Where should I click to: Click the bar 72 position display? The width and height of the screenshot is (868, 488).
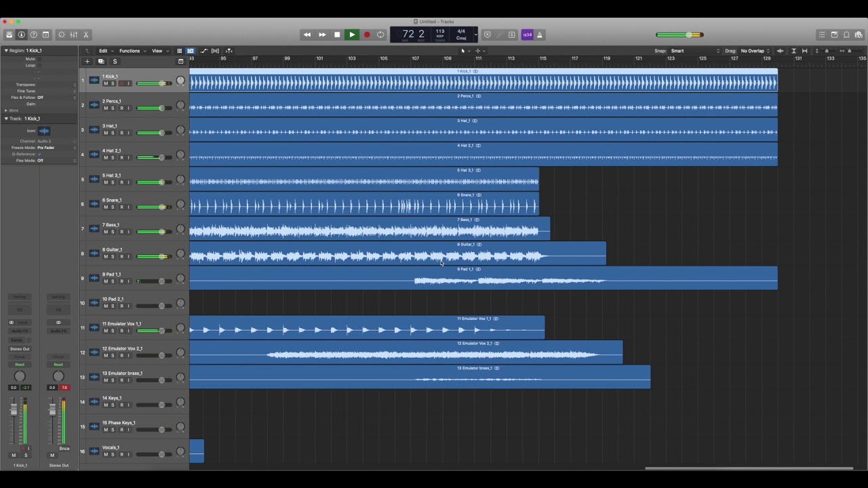point(408,34)
